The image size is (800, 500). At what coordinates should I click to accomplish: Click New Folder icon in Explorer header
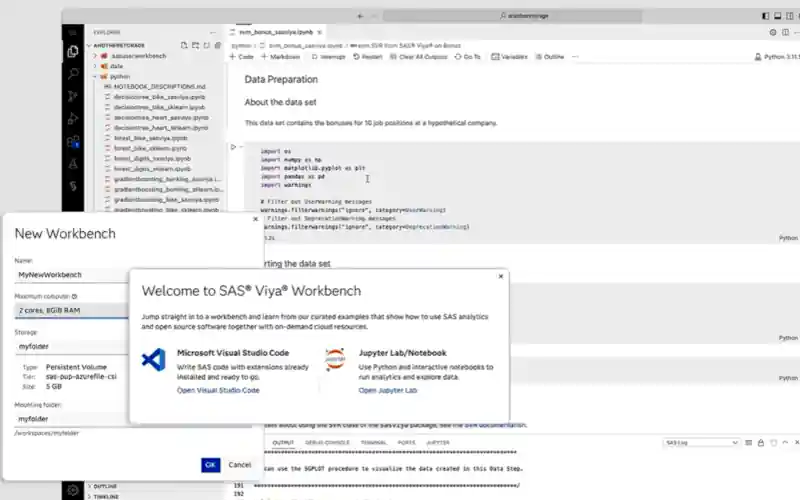(195, 45)
